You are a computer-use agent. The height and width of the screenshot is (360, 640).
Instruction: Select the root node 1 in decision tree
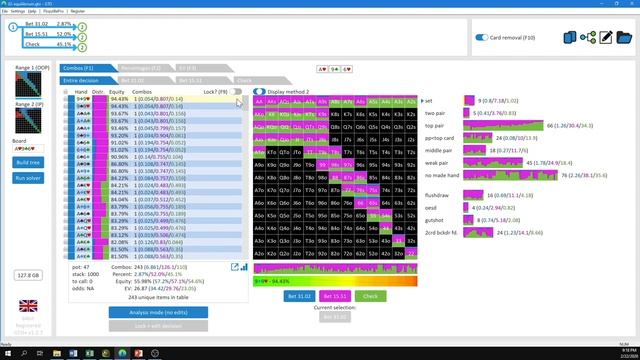point(13,27)
